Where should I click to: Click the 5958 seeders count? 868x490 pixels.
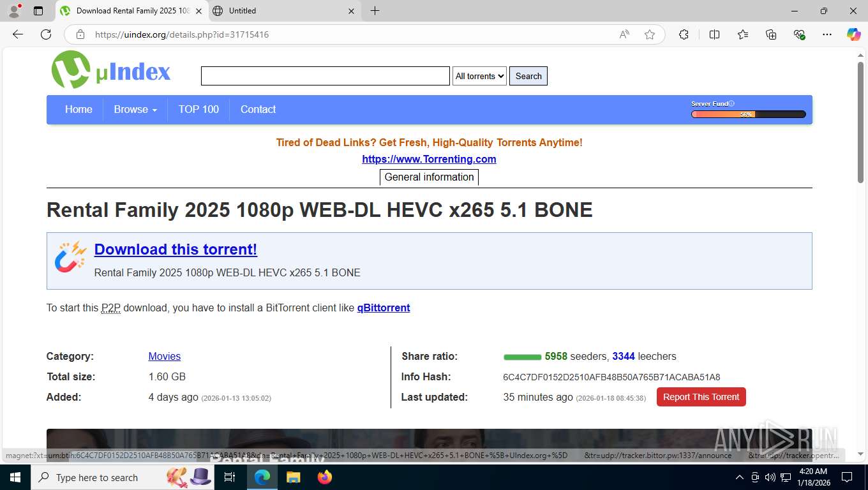click(556, 357)
